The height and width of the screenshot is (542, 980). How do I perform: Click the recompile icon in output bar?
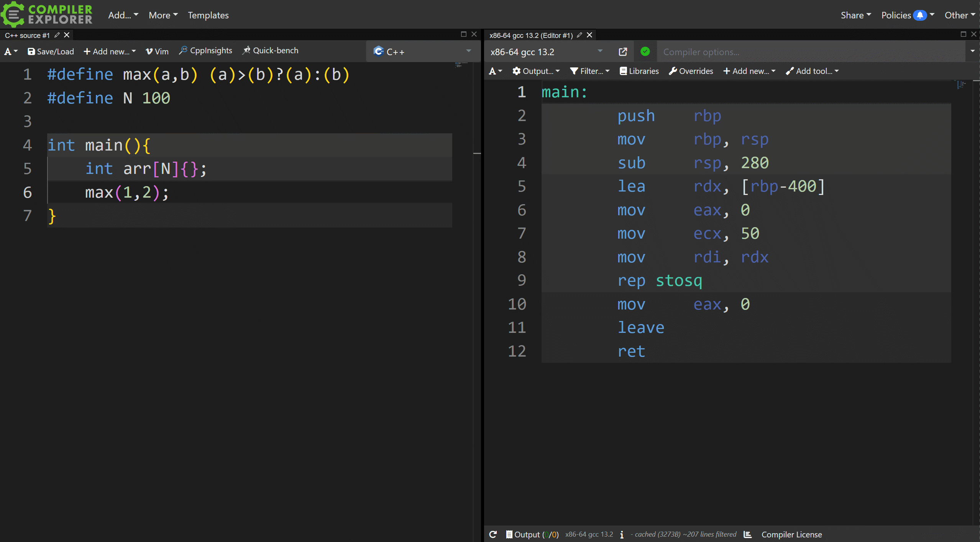point(493,534)
